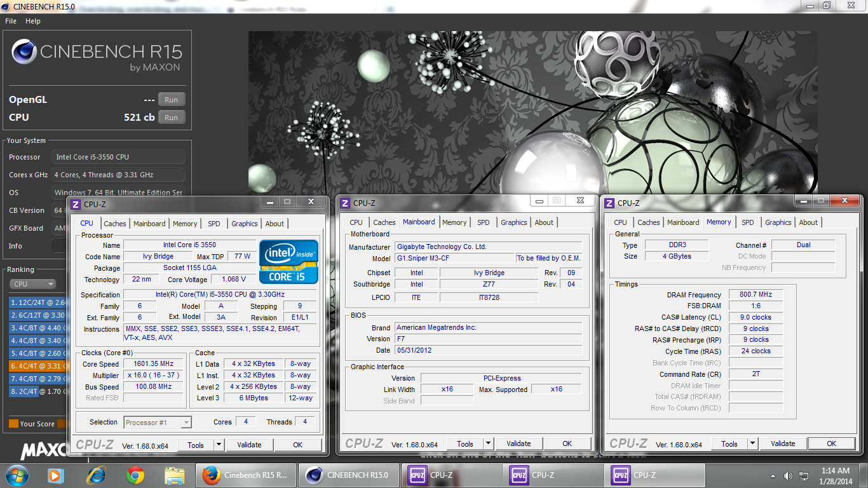Open Google Chrome from taskbar
Image resolution: width=868 pixels, height=488 pixels.
coord(135,475)
